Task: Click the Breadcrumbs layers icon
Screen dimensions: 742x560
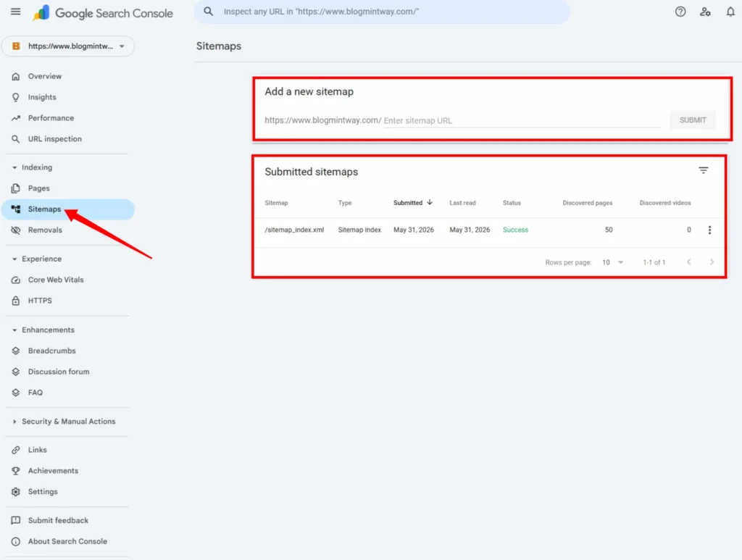Action: [16, 351]
